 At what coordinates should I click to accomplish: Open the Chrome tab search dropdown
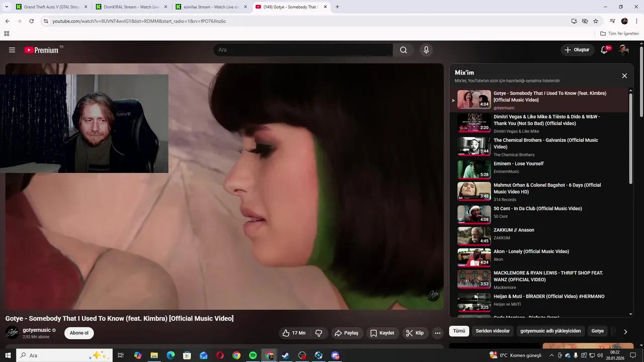7,7
